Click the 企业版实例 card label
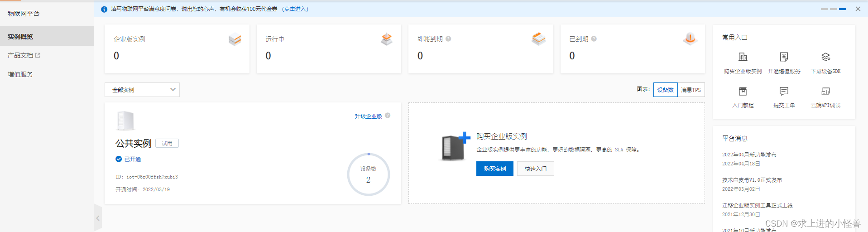 point(129,39)
